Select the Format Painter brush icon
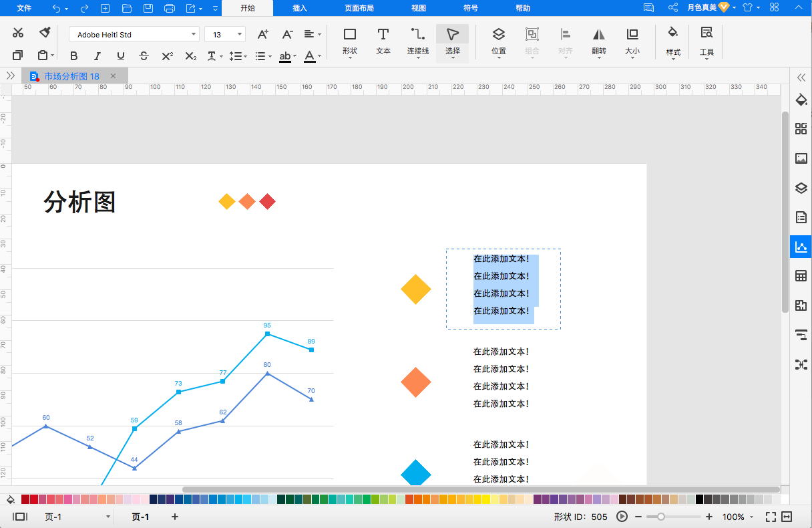The height and width of the screenshot is (528, 812). click(45, 33)
